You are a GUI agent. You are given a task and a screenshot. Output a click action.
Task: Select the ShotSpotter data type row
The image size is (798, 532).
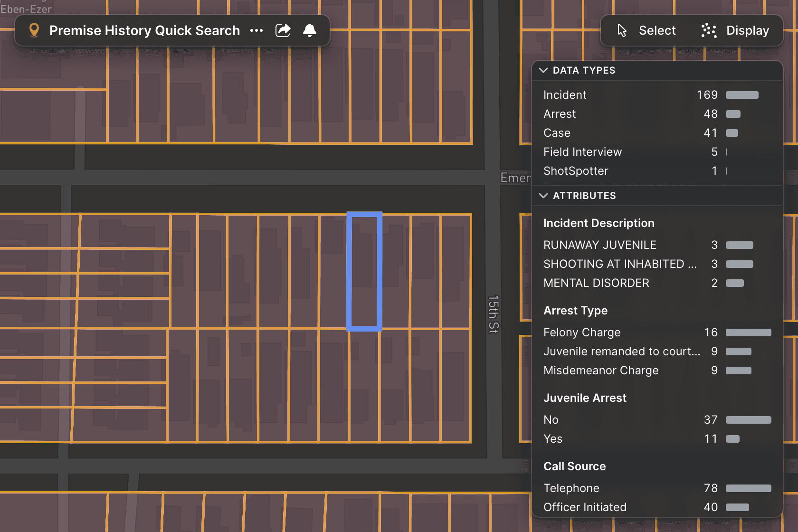point(576,171)
